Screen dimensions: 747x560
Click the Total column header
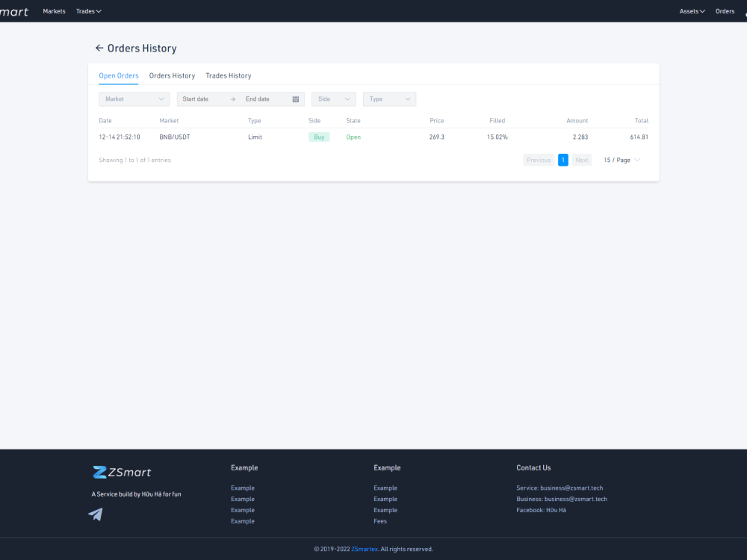[x=642, y=121]
